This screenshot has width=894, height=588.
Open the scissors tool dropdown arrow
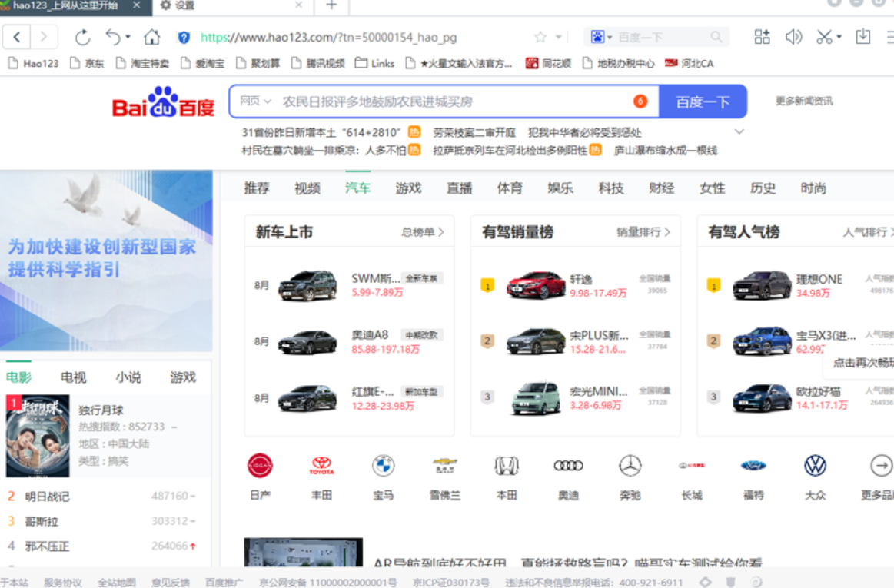coord(839,38)
